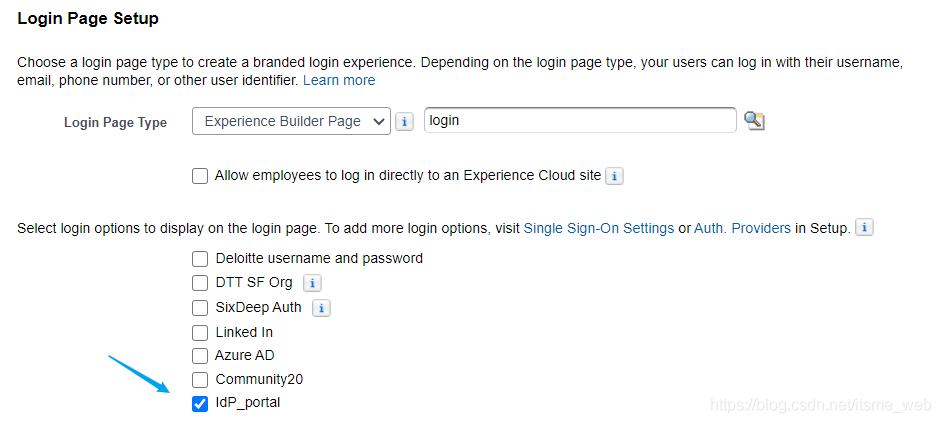Viewport: 941px width, 423px height.
Task: Select the Community20 checkbox
Action: click(200, 380)
